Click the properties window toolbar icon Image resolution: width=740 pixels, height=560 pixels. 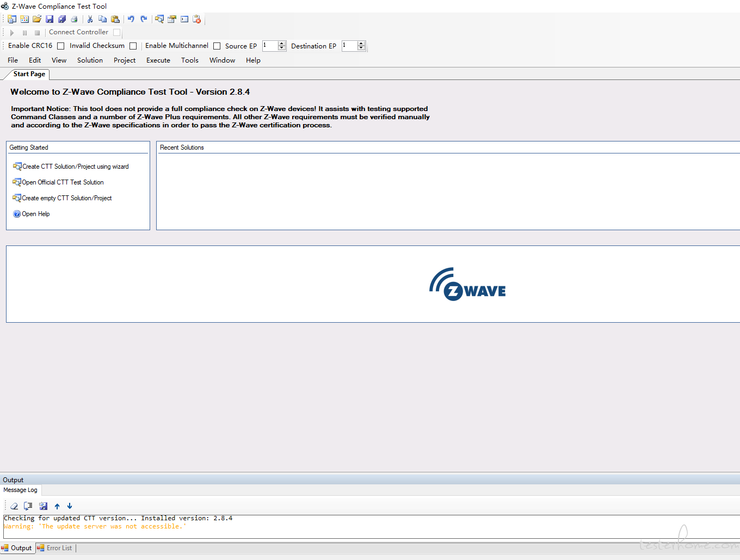[x=172, y=19]
